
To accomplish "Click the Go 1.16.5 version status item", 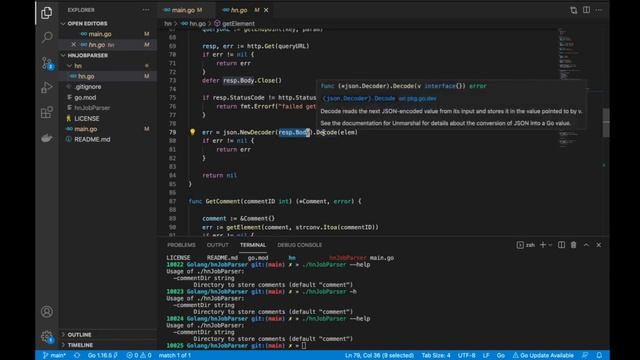I will pos(102,355).
